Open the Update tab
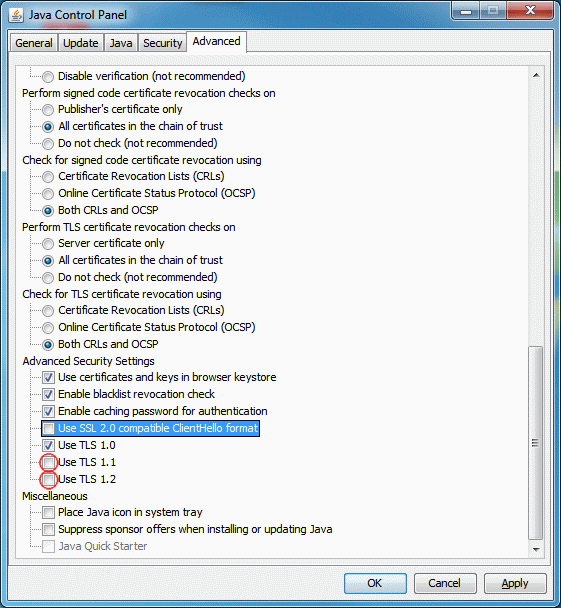This screenshot has height=608, width=561. (81, 43)
